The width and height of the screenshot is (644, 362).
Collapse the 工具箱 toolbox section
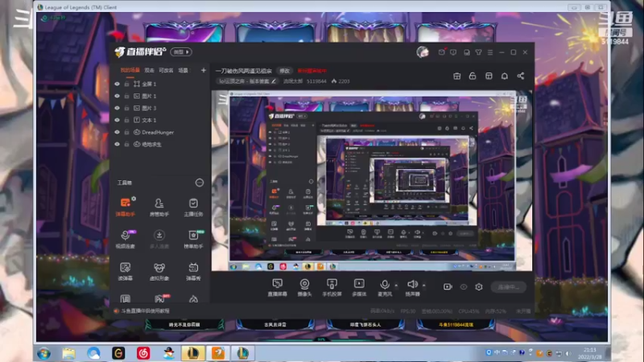point(199,183)
